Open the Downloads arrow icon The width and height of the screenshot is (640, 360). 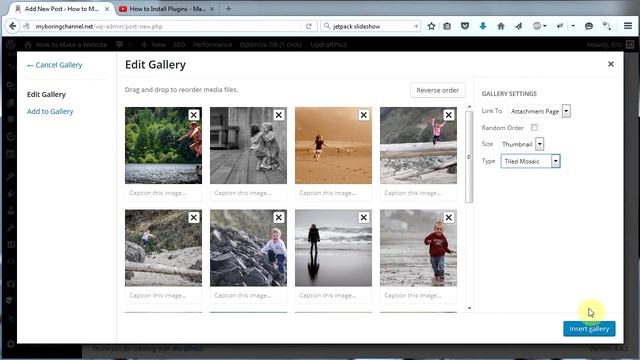point(483,26)
